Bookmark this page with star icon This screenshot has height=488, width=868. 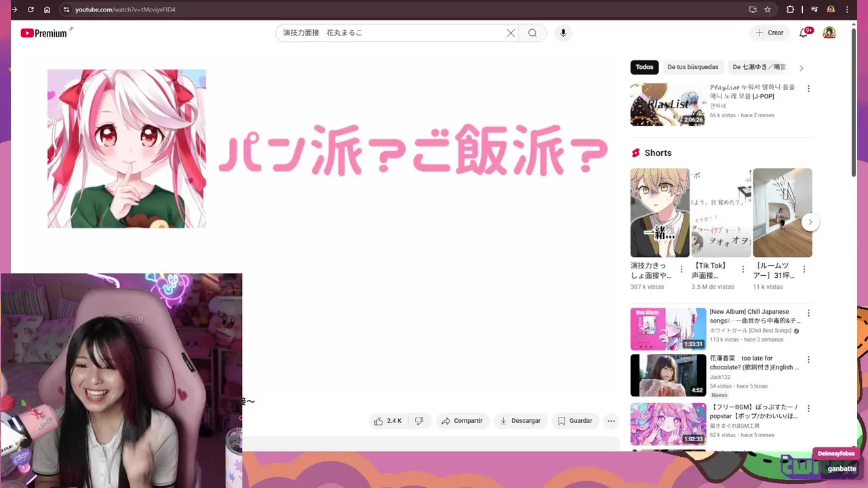tap(768, 9)
